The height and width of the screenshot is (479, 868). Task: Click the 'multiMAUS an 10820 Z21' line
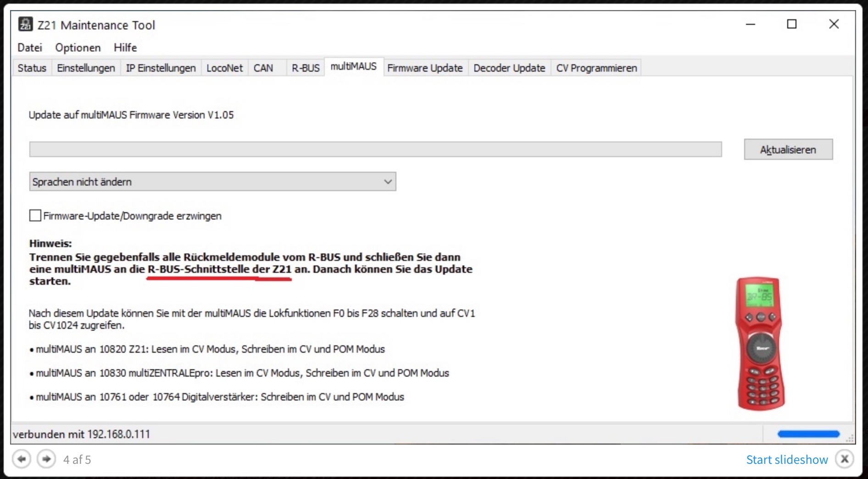click(x=207, y=349)
